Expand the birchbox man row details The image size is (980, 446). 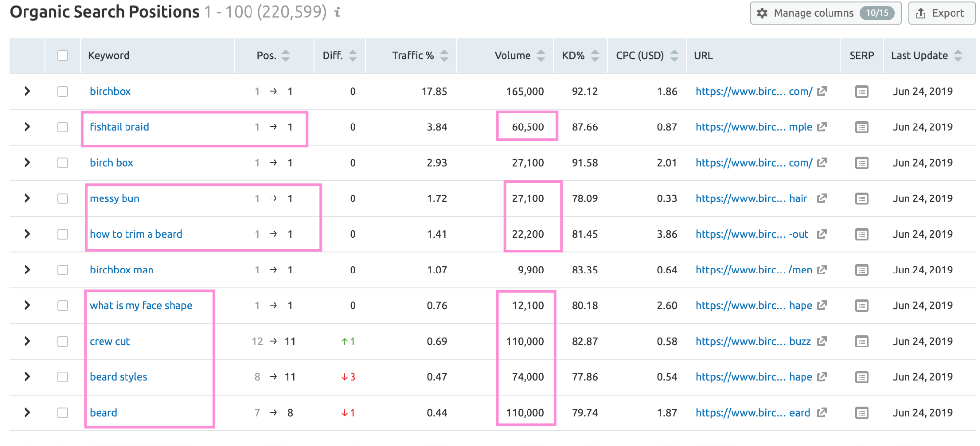pyautogui.click(x=27, y=270)
